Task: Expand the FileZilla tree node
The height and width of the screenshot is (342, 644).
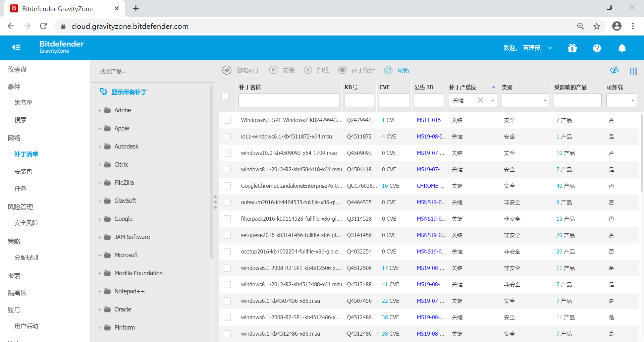Action: click(100, 183)
